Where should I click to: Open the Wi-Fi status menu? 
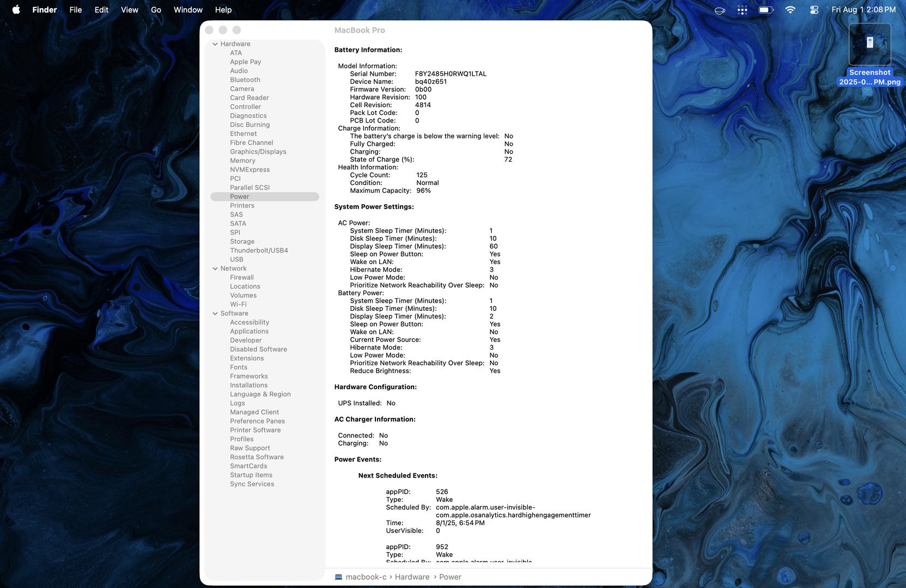pyautogui.click(x=791, y=10)
